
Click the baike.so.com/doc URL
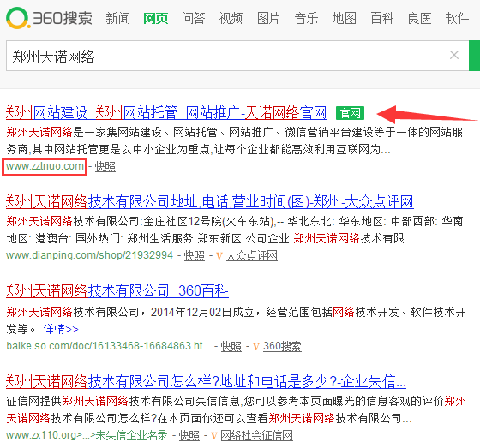[x=108, y=346]
